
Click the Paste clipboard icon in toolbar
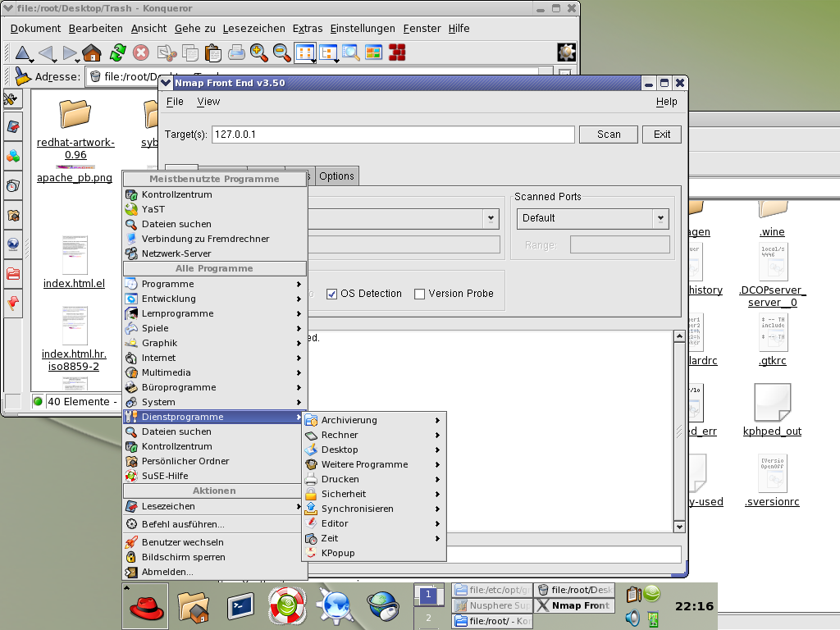[213, 53]
